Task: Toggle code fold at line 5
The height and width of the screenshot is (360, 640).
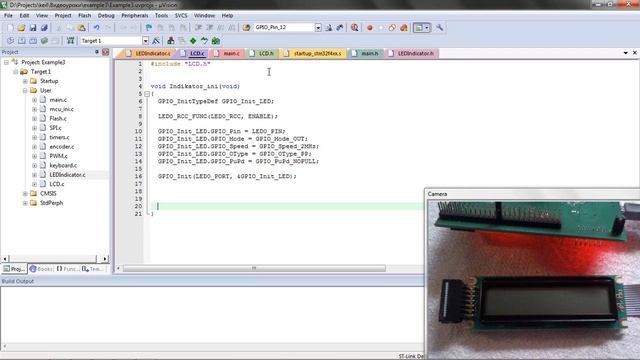Action: coord(147,94)
